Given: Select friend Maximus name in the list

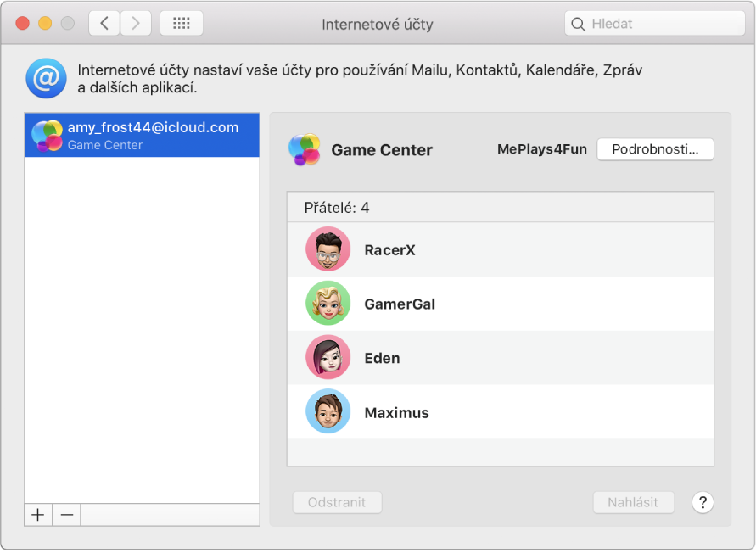Looking at the screenshot, I should (x=396, y=413).
